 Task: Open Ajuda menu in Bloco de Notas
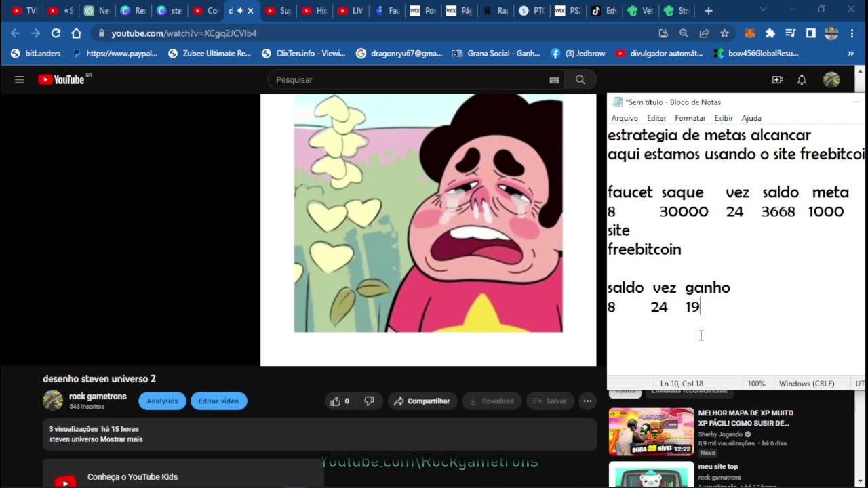[751, 118]
